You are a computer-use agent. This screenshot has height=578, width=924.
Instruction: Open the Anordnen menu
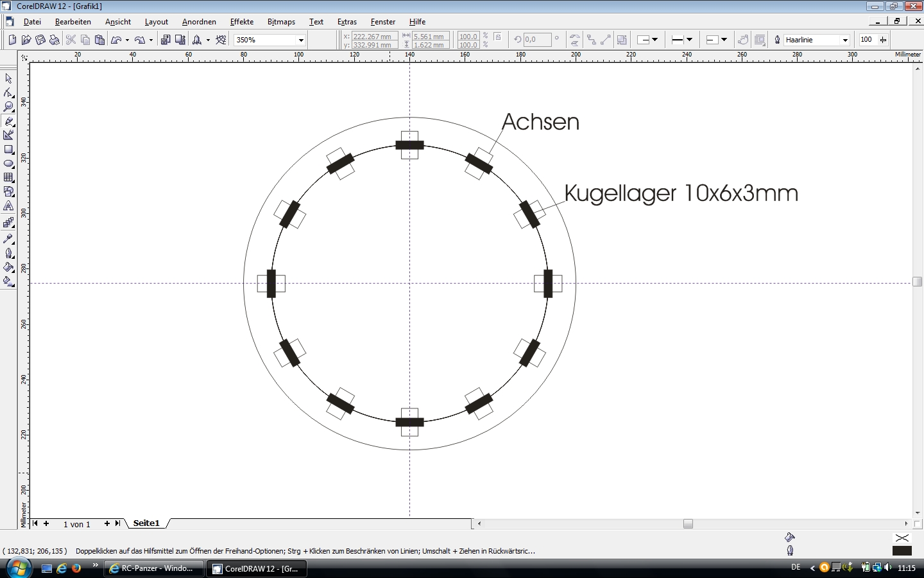199,22
